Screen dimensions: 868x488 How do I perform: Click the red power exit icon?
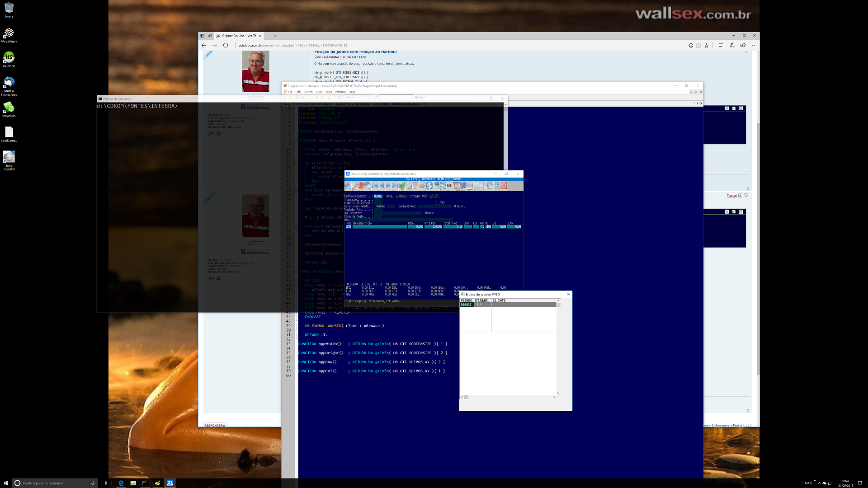pos(504,186)
